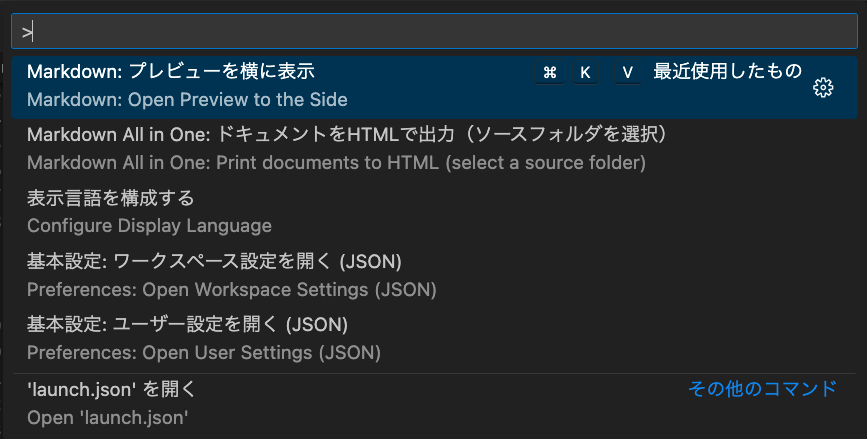The height and width of the screenshot is (439, 867).
Task: Click Markdown: プレビューを横に表示 title text
Action: (x=171, y=71)
